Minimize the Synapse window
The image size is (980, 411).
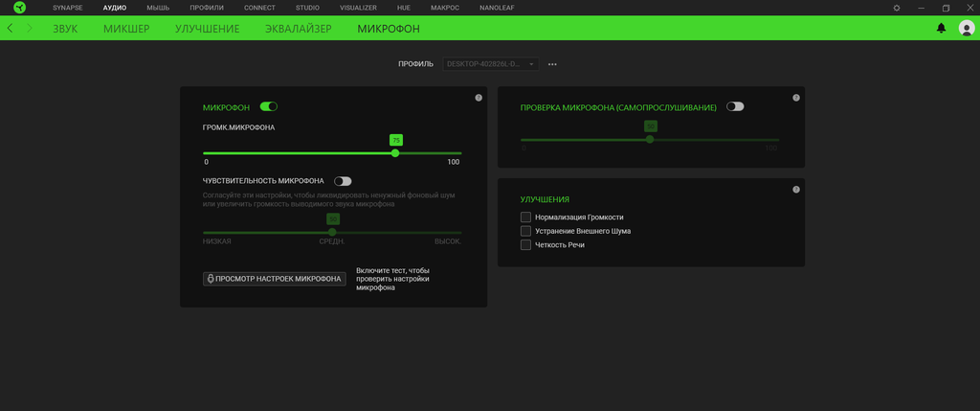pos(922,8)
